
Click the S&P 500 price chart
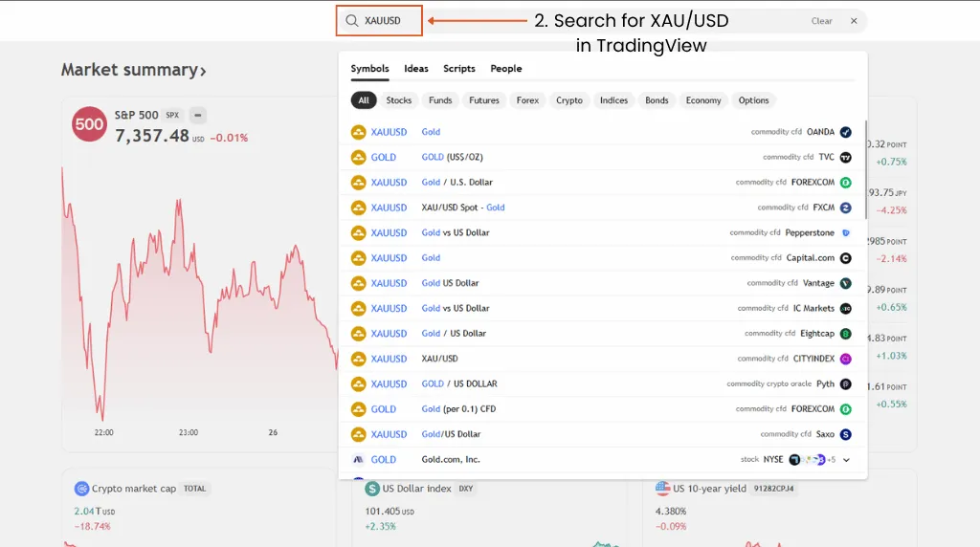pos(199,294)
